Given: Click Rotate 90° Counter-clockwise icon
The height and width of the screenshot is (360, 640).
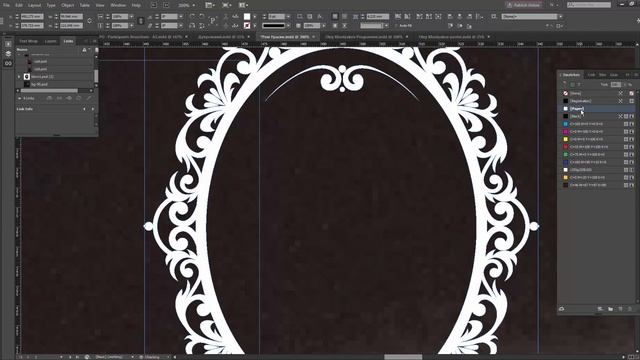Looking at the screenshot, I should point(202,17).
